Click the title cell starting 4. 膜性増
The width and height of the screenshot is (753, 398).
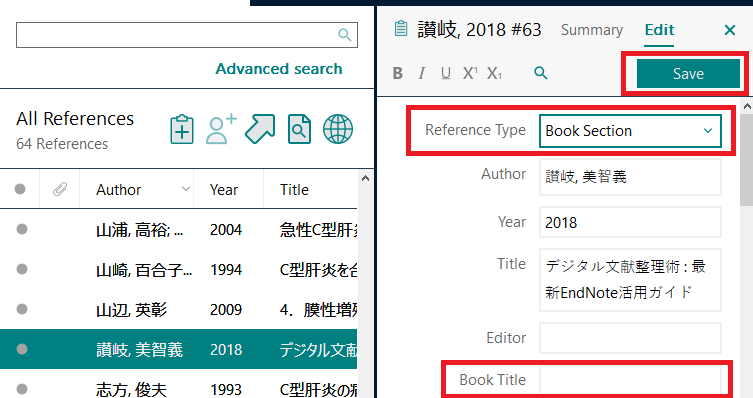click(x=318, y=310)
